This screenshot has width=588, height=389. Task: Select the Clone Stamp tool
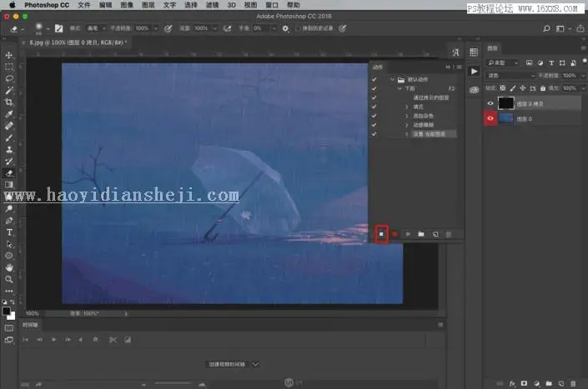click(x=9, y=150)
